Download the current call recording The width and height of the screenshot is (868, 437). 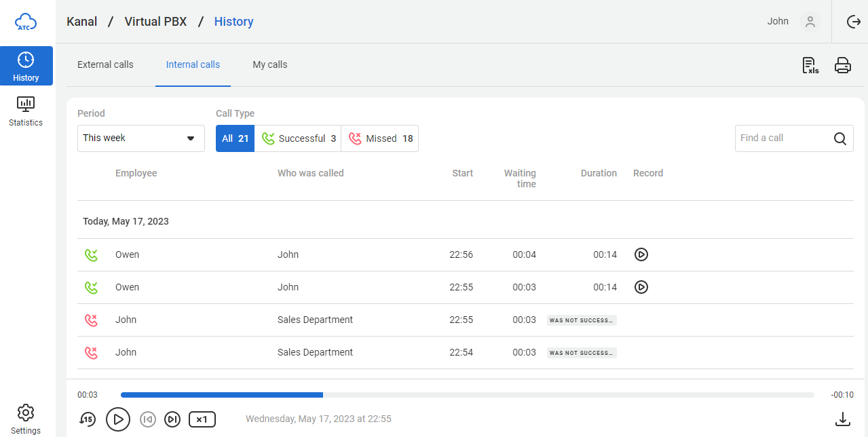click(842, 419)
